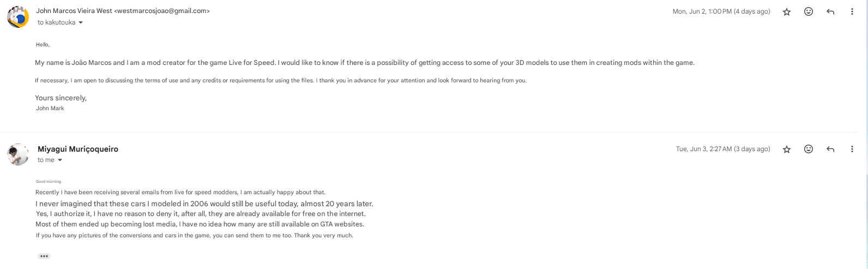Open more options menu for Miyagui's reply
The width and height of the screenshot is (868, 269).
(852, 149)
